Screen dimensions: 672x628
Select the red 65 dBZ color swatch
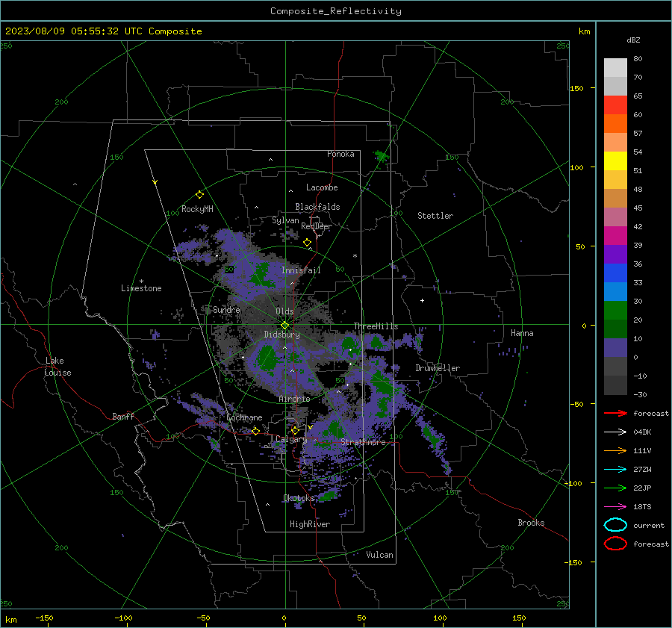(615, 105)
